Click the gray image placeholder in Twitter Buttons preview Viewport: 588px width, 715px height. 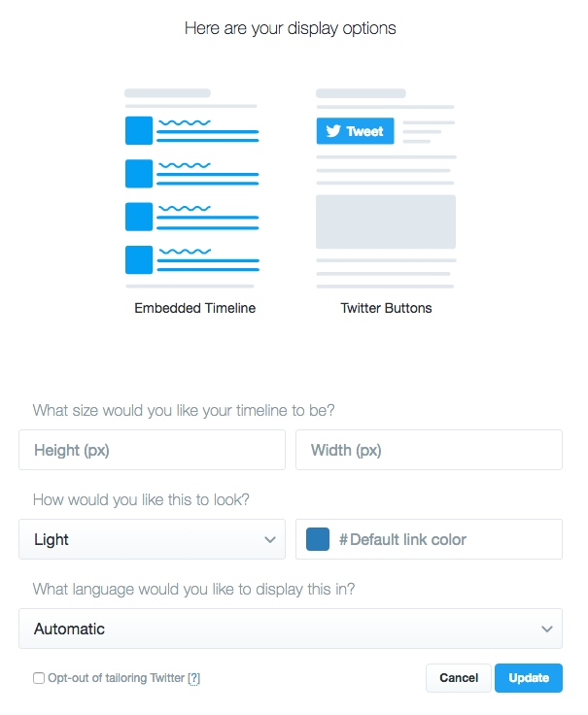point(386,221)
